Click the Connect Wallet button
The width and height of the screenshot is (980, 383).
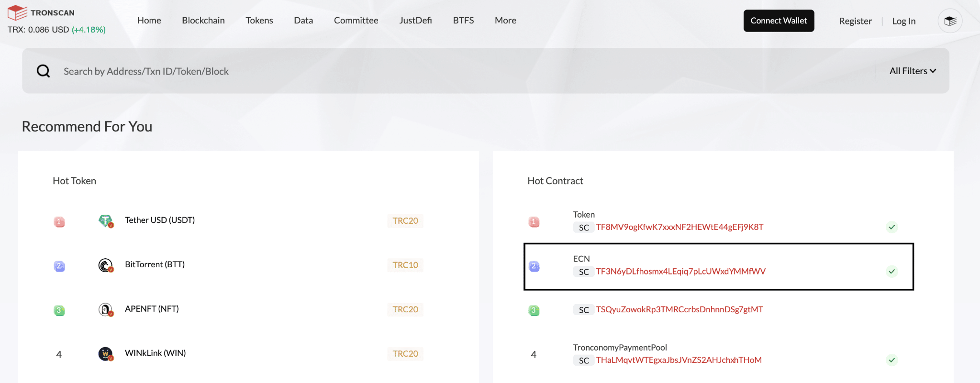tap(779, 21)
